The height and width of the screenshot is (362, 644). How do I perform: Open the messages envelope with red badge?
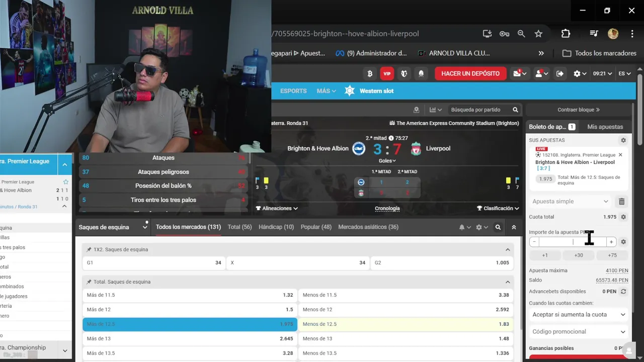click(519, 73)
